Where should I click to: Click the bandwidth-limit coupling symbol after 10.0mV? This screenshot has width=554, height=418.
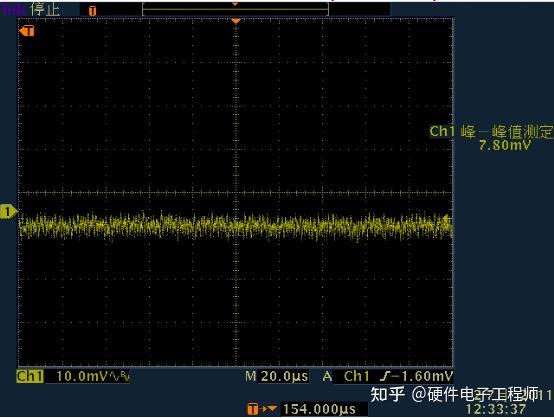[x=119, y=376]
